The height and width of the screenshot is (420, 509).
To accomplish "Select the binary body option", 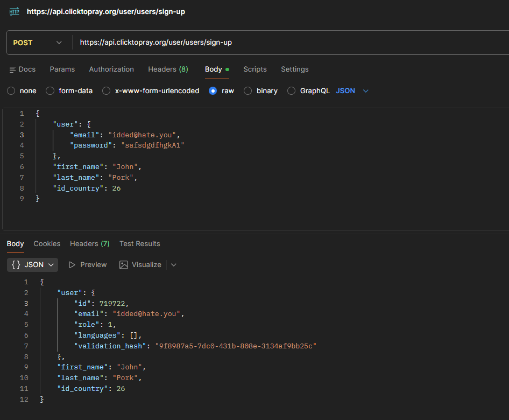I will [x=248, y=91].
